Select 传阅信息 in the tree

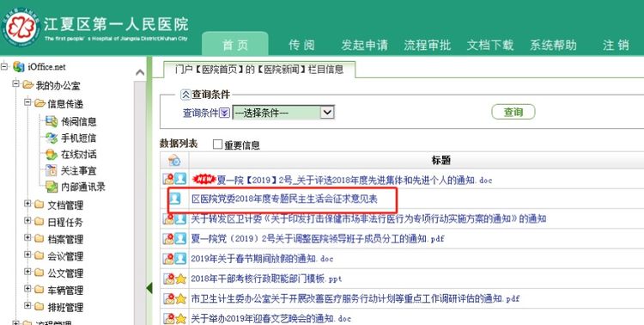[78, 122]
